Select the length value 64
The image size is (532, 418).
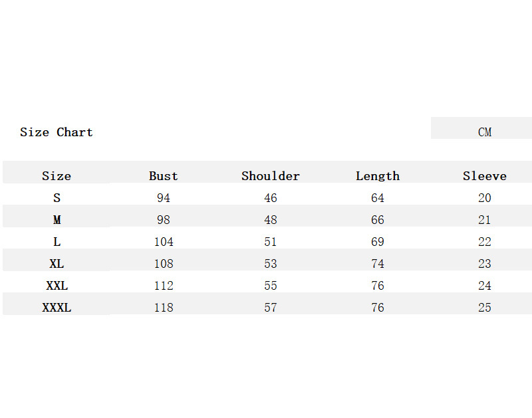pos(378,198)
